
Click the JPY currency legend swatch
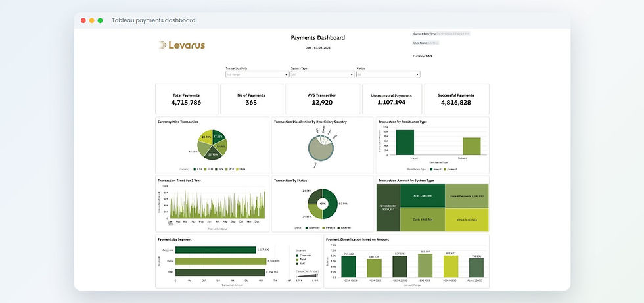216,169
